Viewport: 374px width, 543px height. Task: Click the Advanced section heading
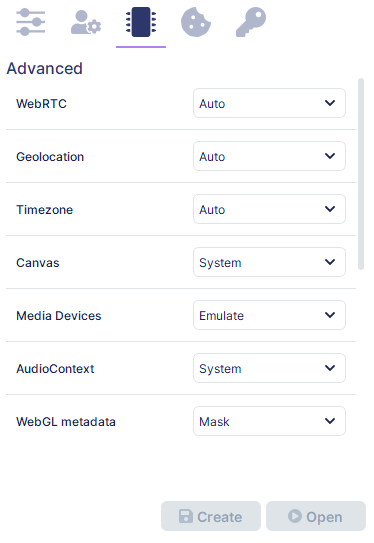45,68
